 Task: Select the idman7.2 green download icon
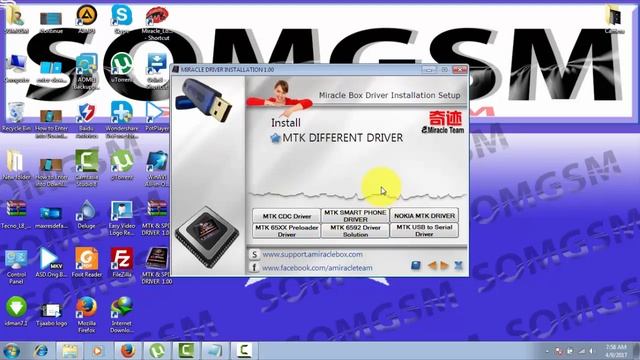16,311
